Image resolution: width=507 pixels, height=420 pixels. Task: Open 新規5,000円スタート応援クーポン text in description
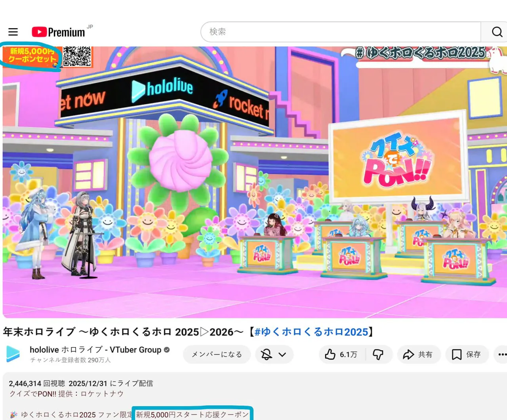point(193,414)
